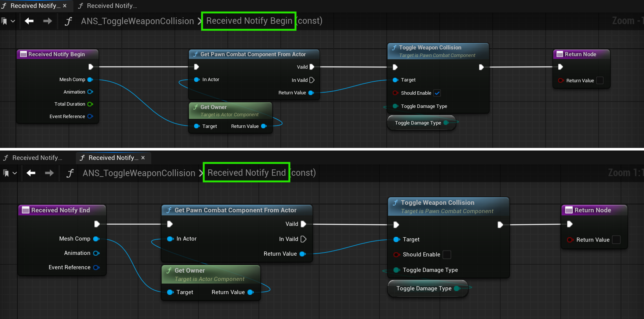Click Vaild exec output pin in Begin graph
Screen dimensions: 644x319
pos(312,67)
